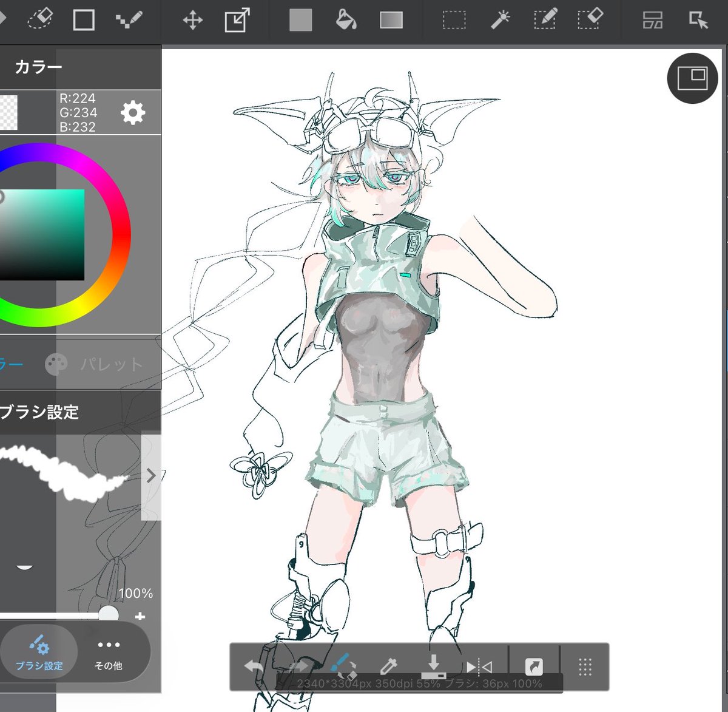
Task: Click the ブラシ設定 panel header
Action: point(80,412)
